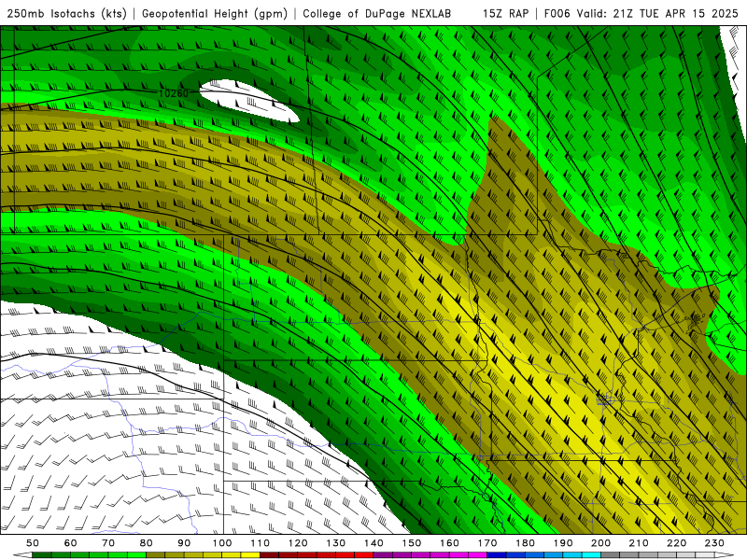Screen dimensions: 747x560
Task: Click the '110' color scale label
Action: click(x=261, y=543)
